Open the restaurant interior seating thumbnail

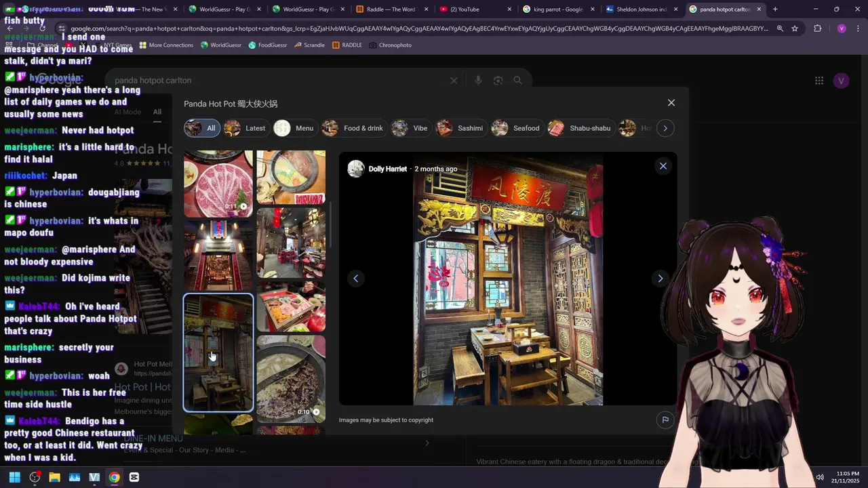(291, 243)
